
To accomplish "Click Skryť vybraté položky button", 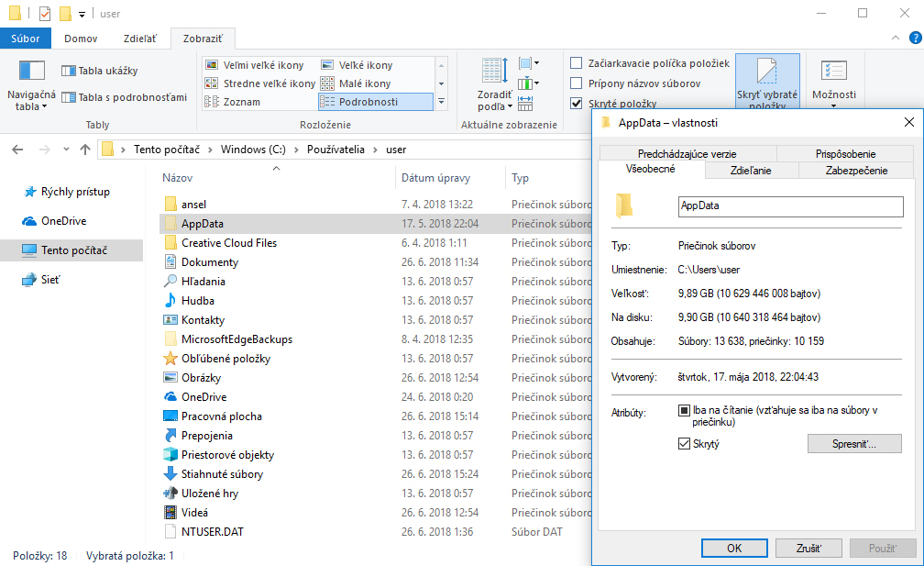I will 767,83.
